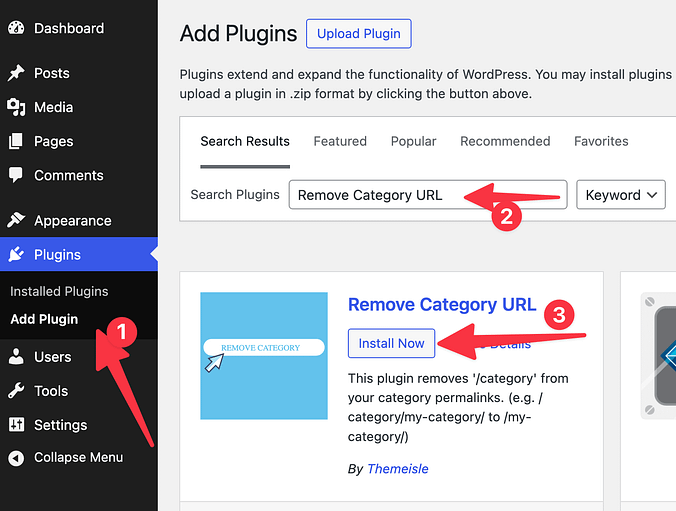Click the Comments speech bubble icon

[16, 175]
